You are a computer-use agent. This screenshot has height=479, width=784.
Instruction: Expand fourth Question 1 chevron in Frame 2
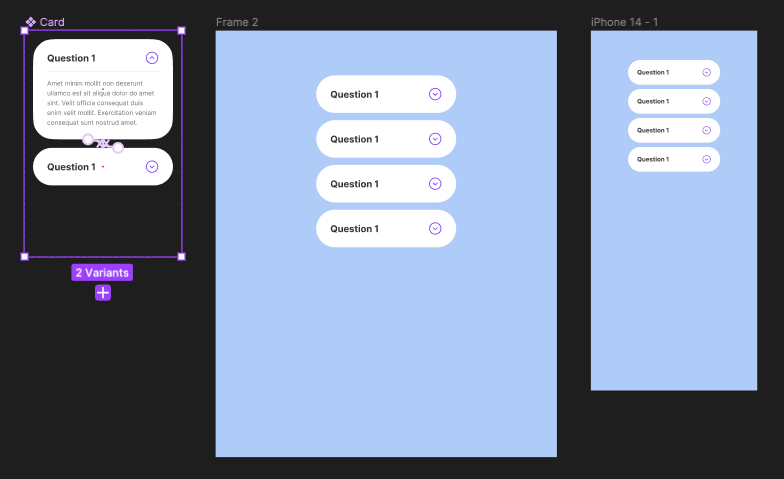coord(435,228)
